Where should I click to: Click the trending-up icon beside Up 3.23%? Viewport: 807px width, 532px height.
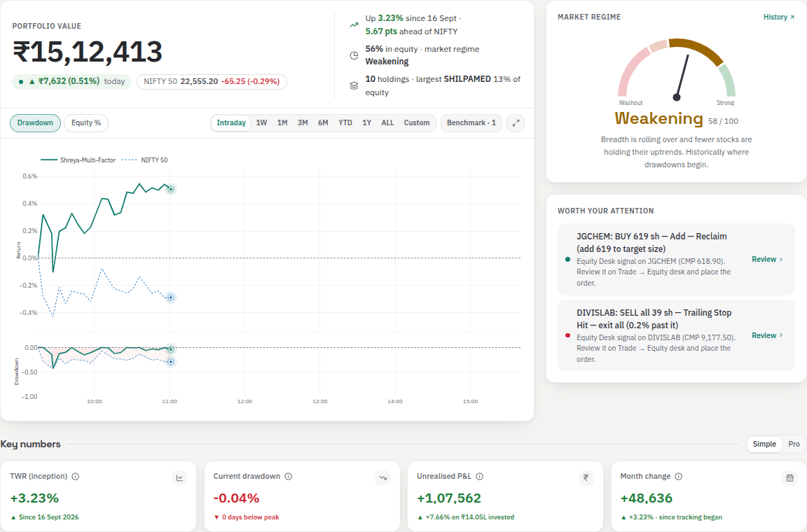[354, 24]
